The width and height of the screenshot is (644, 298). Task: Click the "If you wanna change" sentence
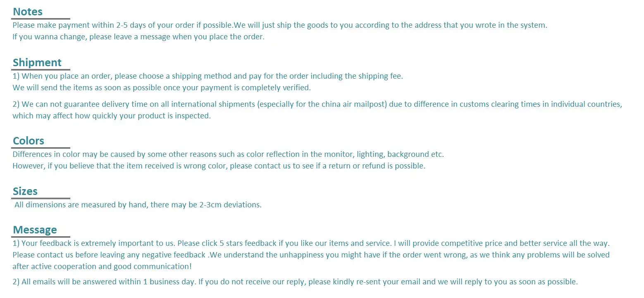click(138, 37)
